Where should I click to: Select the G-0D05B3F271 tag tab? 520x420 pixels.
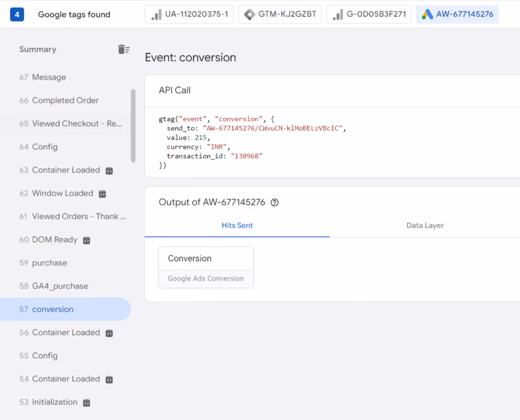click(x=369, y=14)
